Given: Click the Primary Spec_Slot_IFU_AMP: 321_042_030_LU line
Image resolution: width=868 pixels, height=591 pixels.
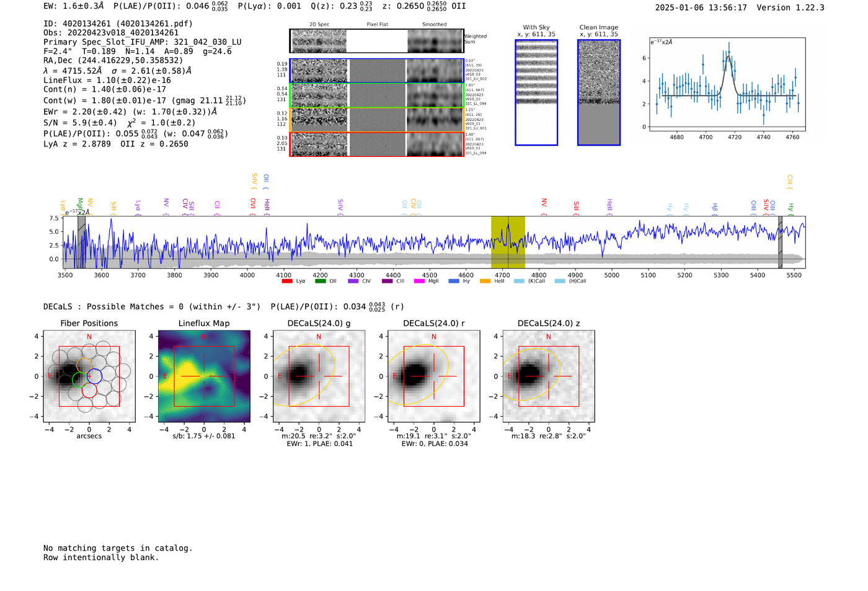Looking at the screenshot, I should click(143, 42).
